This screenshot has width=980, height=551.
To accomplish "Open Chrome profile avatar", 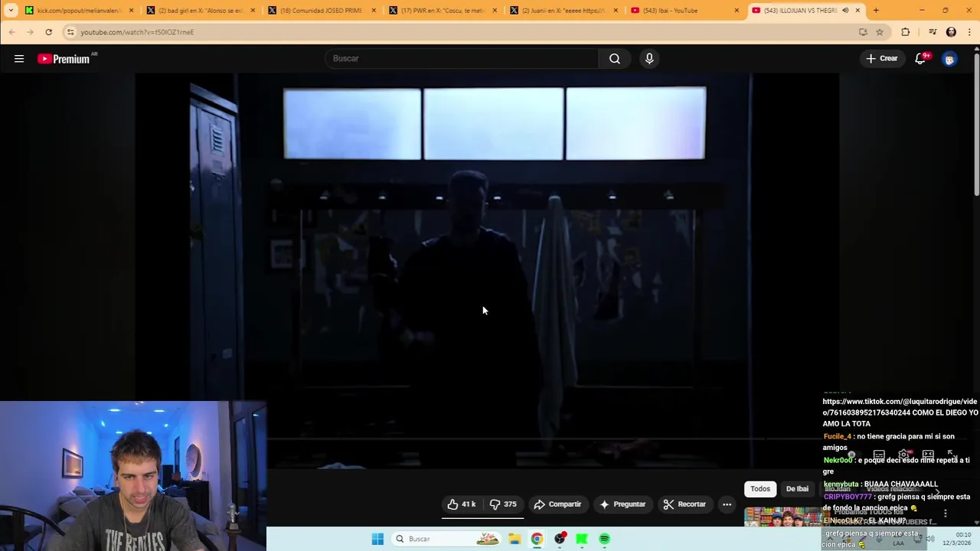I will (x=951, y=32).
